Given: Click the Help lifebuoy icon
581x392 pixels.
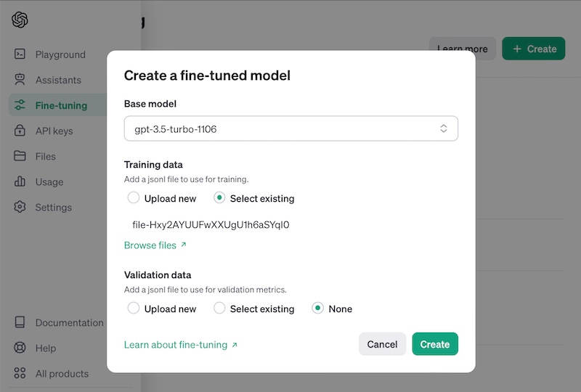Looking at the screenshot, I should click(20, 348).
